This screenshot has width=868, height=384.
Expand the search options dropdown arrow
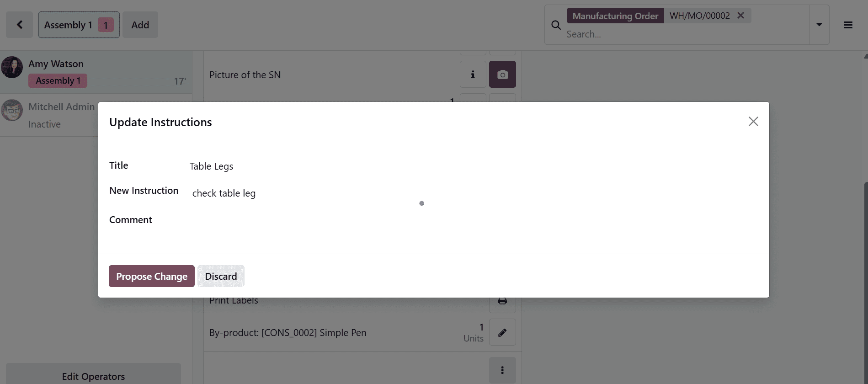coord(818,25)
